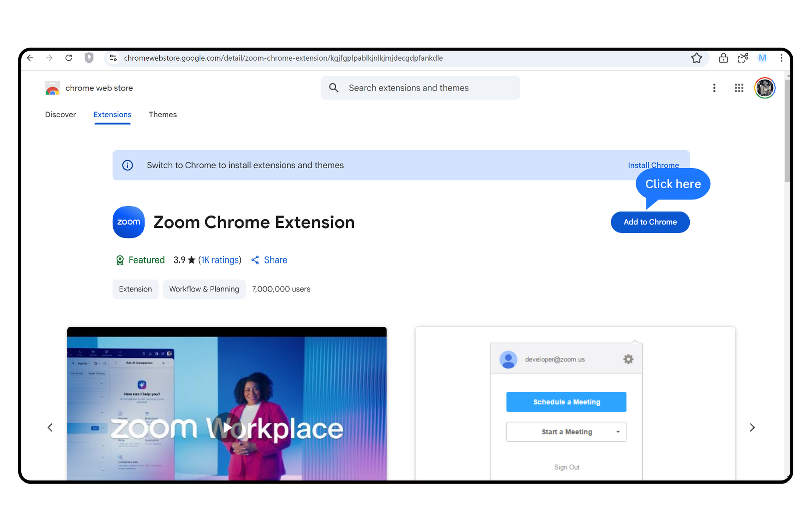Follow the Install Chrome link
Screen dimensions: 812x525
653,165
